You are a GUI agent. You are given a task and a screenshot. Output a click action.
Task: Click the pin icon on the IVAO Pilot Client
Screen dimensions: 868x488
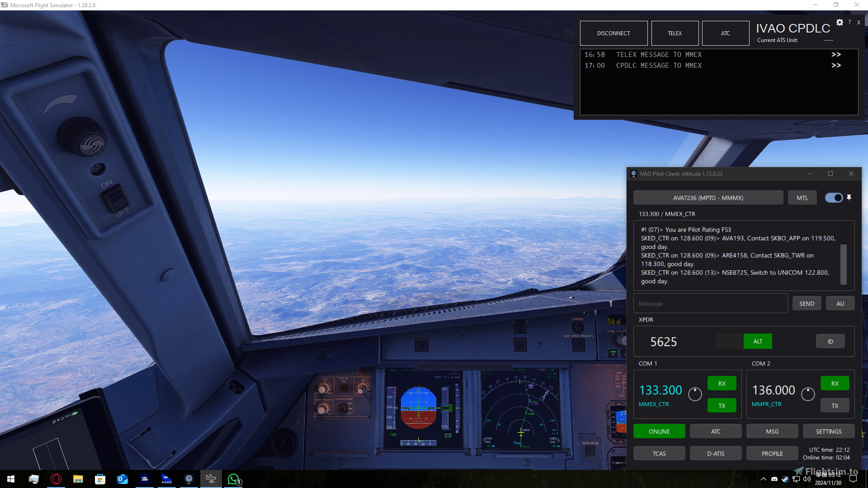click(849, 197)
